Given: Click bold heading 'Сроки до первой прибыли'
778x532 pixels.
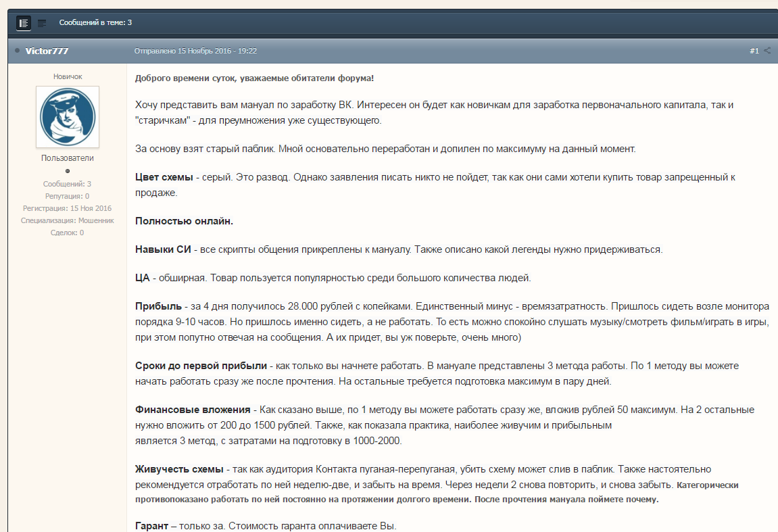Looking at the screenshot, I should [x=201, y=366].
